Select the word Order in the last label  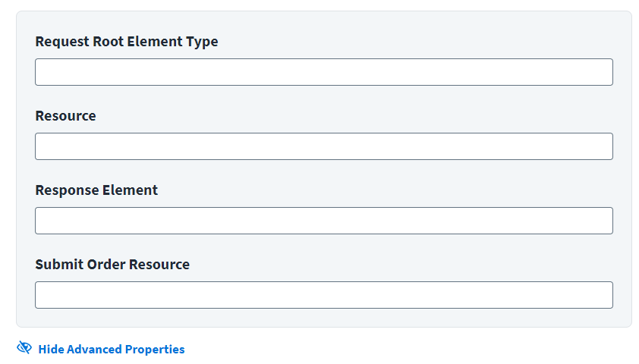[106, 264]
